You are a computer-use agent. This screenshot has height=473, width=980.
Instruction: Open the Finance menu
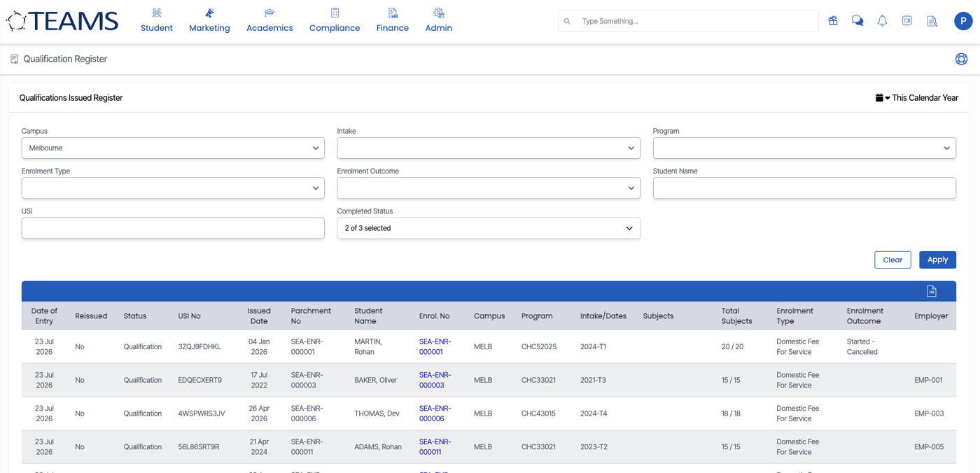393,20
